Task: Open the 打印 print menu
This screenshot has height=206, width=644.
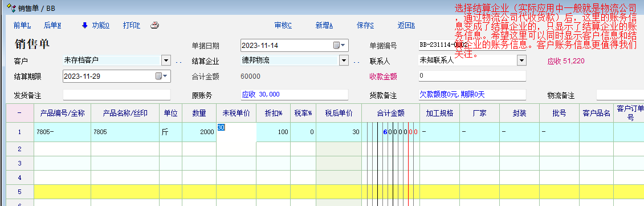Action: coord(132,26)
